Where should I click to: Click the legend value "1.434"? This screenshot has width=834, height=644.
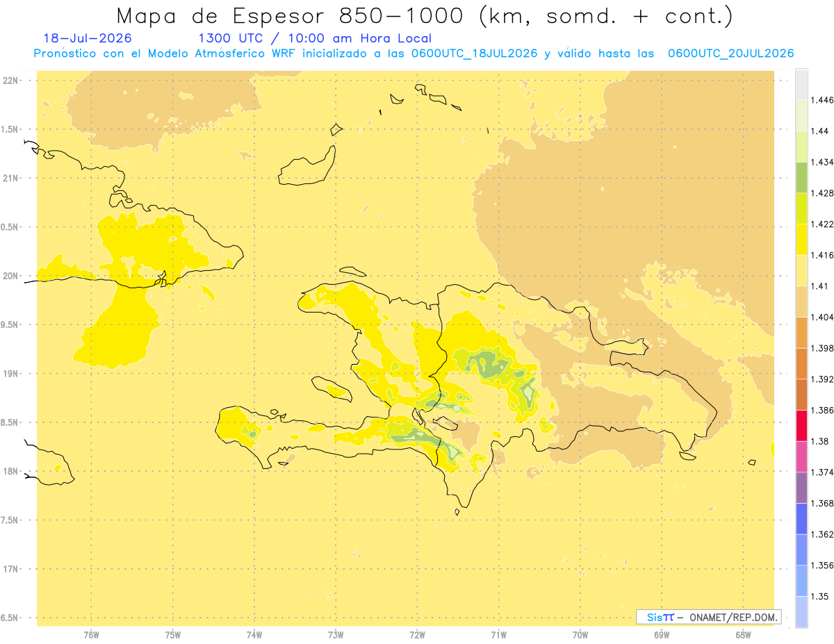pos(822,162)
